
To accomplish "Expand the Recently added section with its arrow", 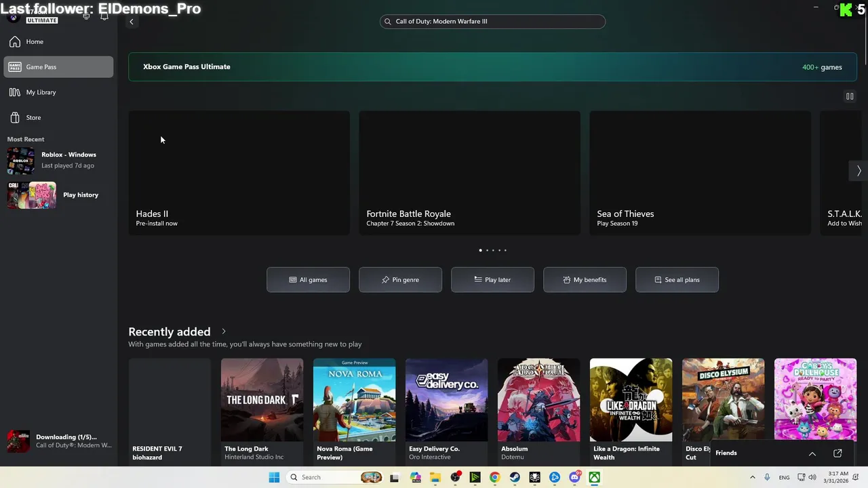I will 224,331.
